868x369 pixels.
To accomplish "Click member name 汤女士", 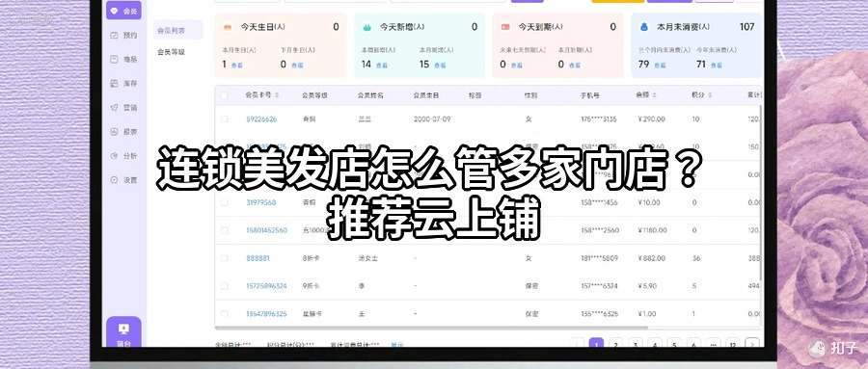I will [x=367, y=258].
